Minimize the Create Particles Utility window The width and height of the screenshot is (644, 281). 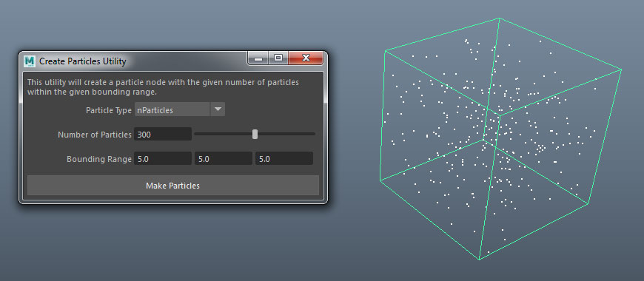[x=258, y=58]
